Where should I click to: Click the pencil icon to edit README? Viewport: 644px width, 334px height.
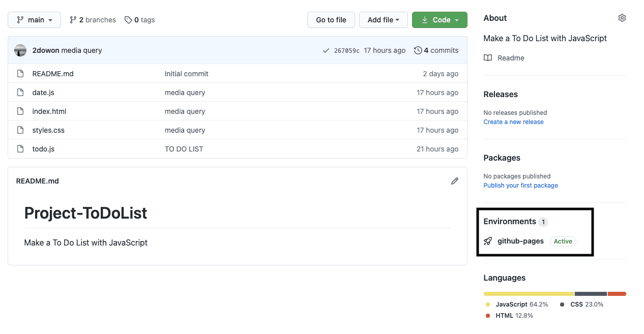[x=454, y=181]
